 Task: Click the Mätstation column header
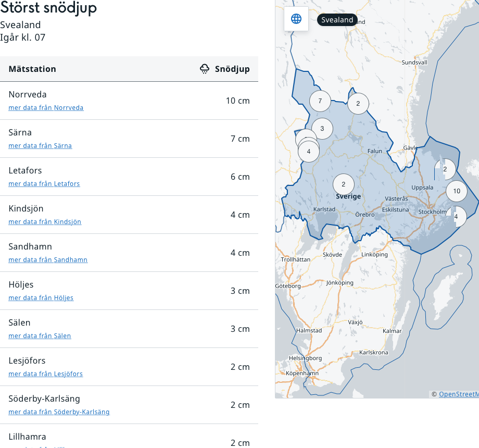pos(32,69)
